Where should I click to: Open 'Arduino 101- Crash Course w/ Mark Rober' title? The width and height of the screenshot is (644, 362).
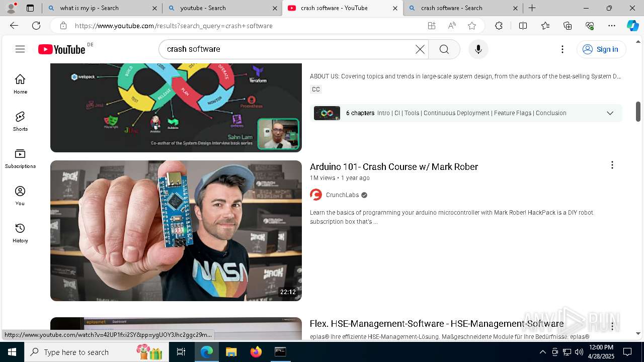[x=394, y=166]
